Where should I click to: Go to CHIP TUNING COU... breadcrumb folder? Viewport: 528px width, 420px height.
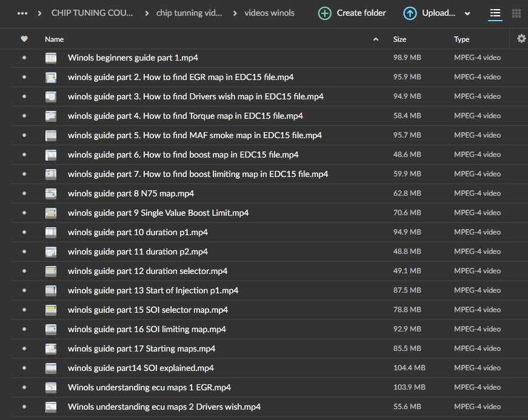point(92,13)
